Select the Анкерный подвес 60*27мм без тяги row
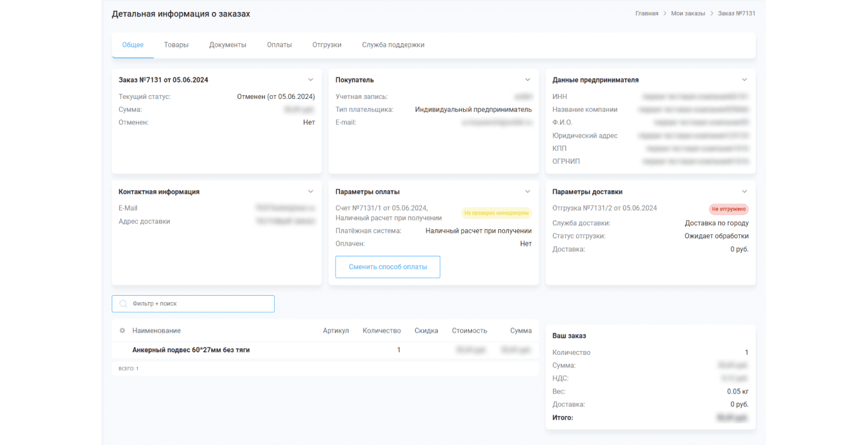Viewport: 868px width, 445px height. coord(325,350)
